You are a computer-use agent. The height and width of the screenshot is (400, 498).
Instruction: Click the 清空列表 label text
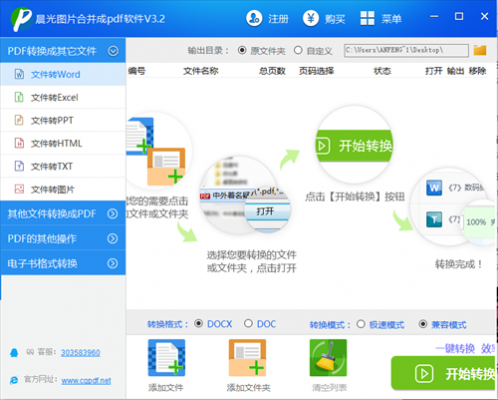point(329,387)
